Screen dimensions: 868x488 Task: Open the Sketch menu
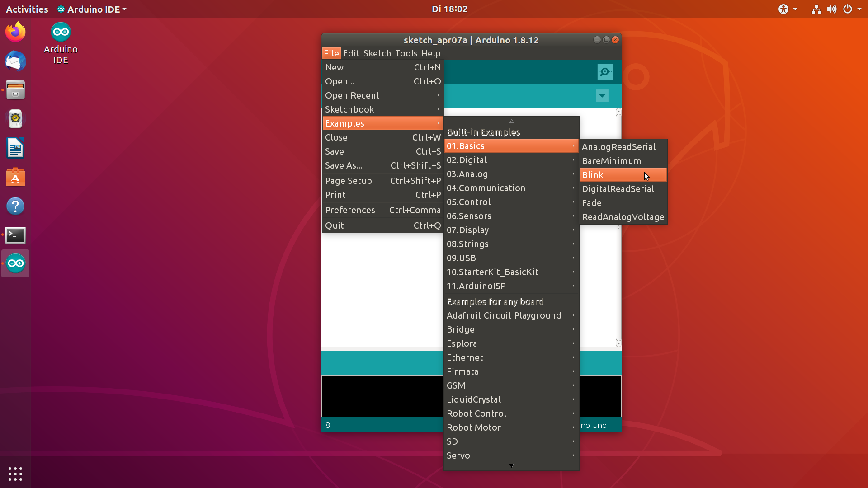click(377, 53)
